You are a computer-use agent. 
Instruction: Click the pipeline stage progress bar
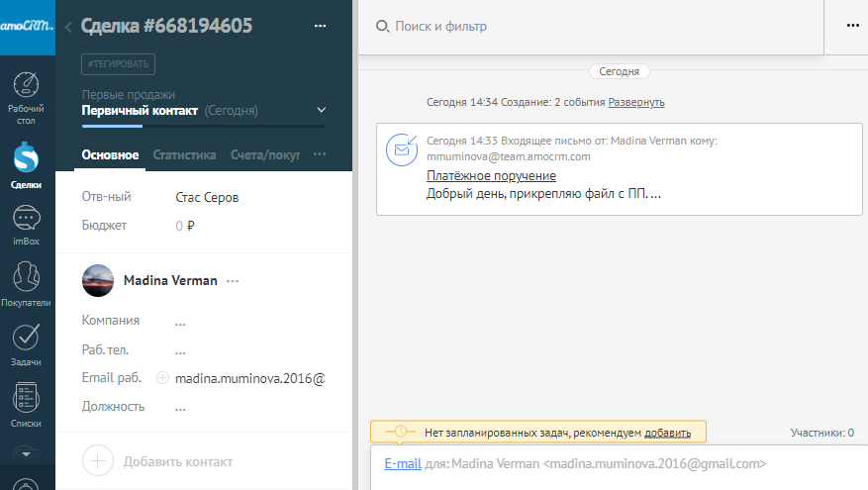tap(203, 126)
